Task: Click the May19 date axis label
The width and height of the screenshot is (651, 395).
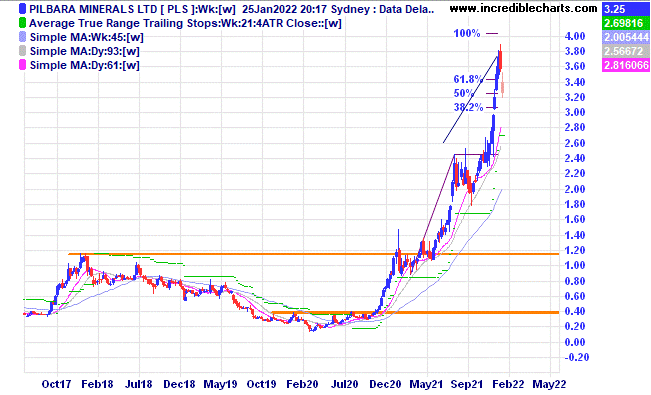Action: pyautogui.click(x=220, y=384)
